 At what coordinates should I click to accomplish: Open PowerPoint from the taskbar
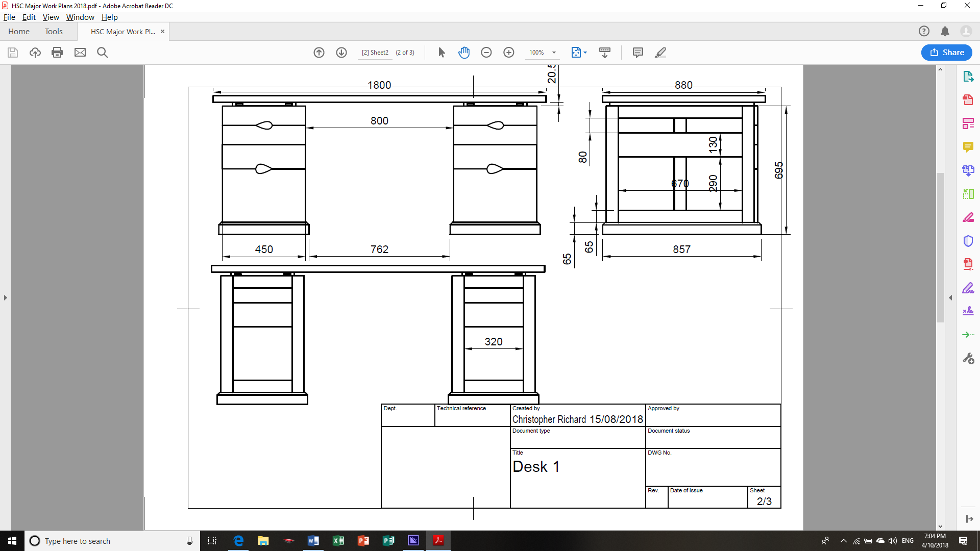(363, 541)
